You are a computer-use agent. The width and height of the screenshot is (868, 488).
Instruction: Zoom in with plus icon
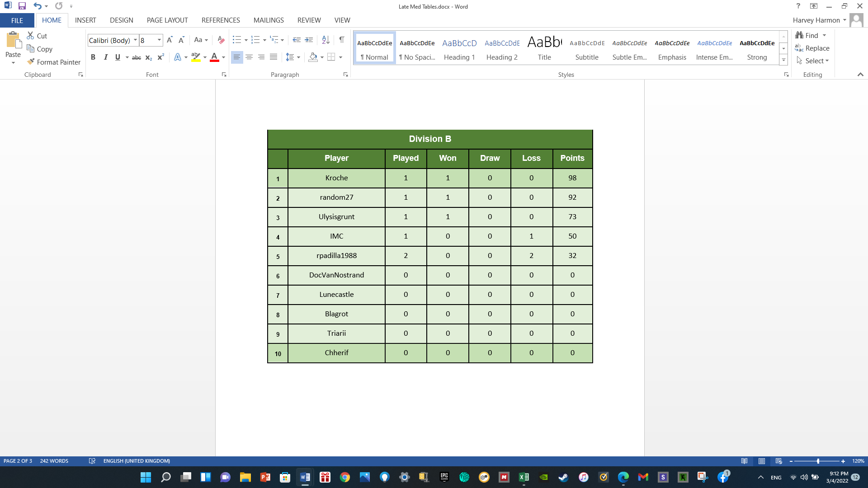pyautogui.click(x=843, y=461)
